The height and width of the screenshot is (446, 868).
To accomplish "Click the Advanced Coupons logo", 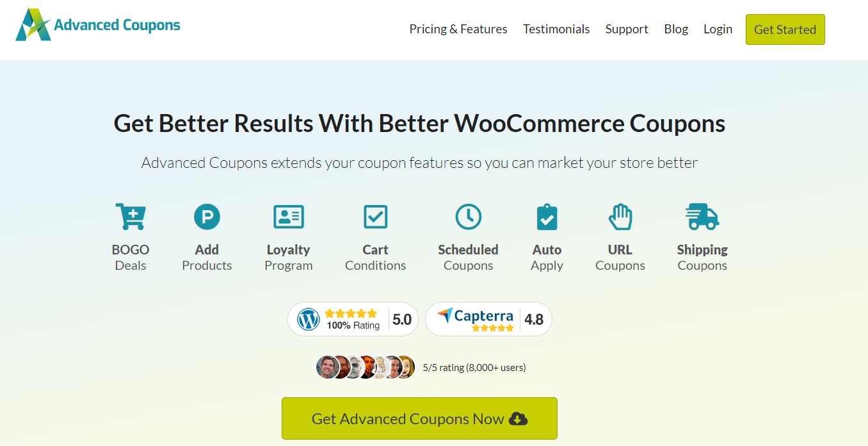I will pyautogui.click(x=97, y=25).
